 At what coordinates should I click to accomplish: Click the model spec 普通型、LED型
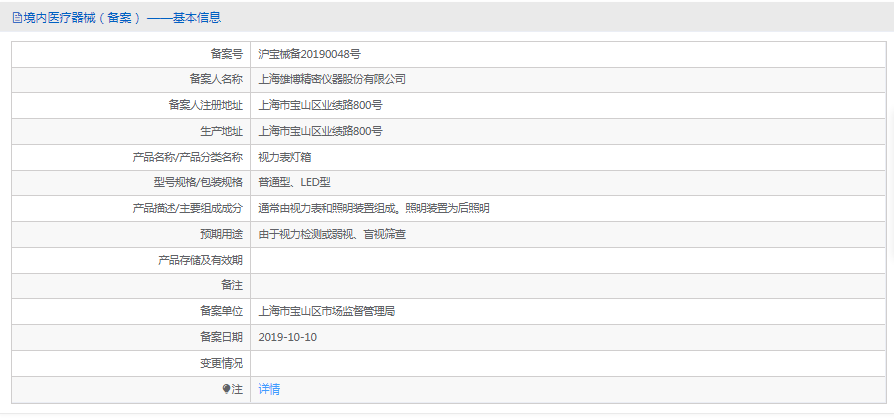(x=294, y=183)
